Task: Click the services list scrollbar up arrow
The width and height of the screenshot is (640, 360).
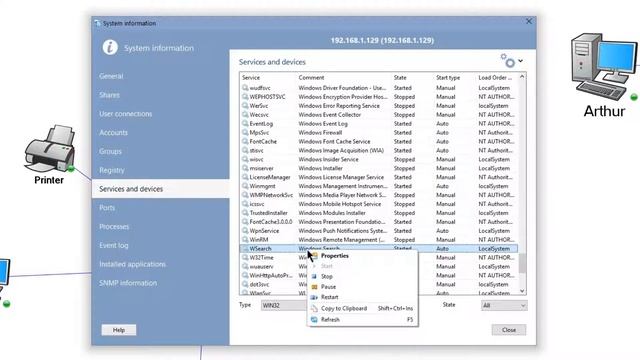Action: pyautogui.click(x=522, y=77)
